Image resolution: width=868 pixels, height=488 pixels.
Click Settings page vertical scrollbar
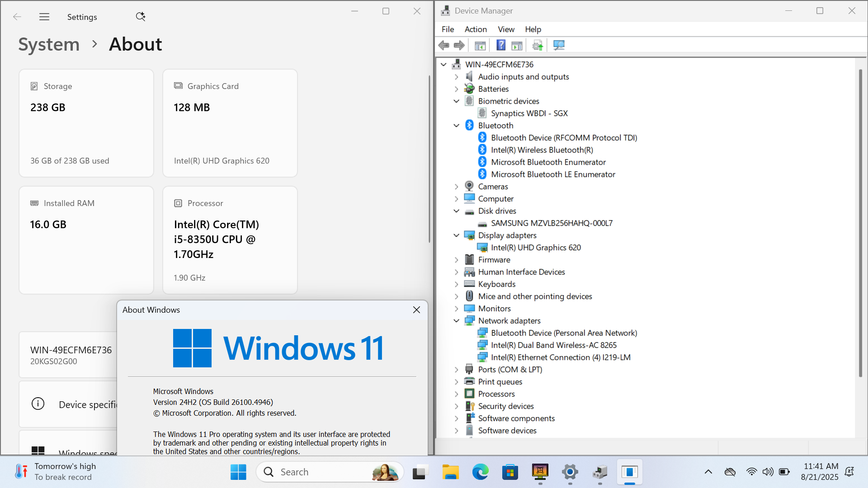pos(429,159)
